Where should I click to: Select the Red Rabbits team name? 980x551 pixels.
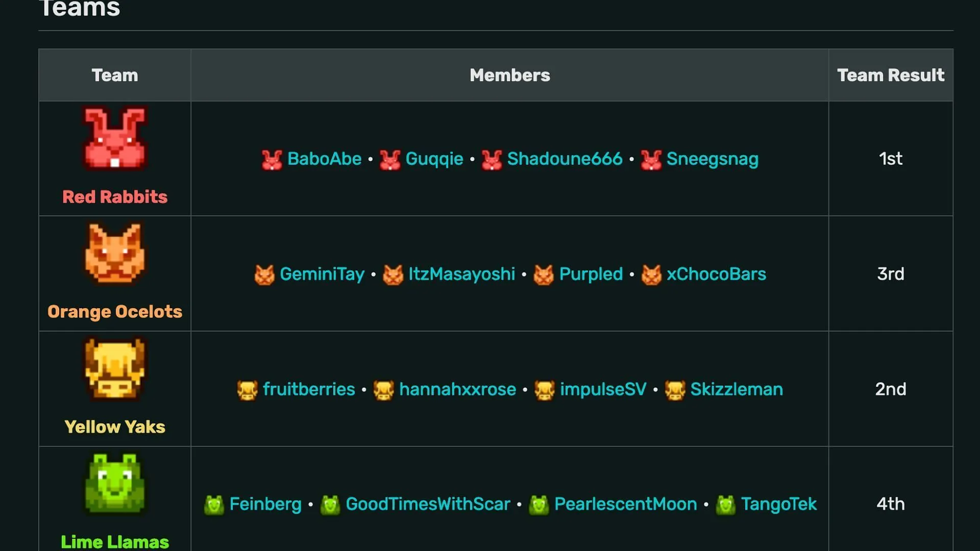(x=114, y=197)
